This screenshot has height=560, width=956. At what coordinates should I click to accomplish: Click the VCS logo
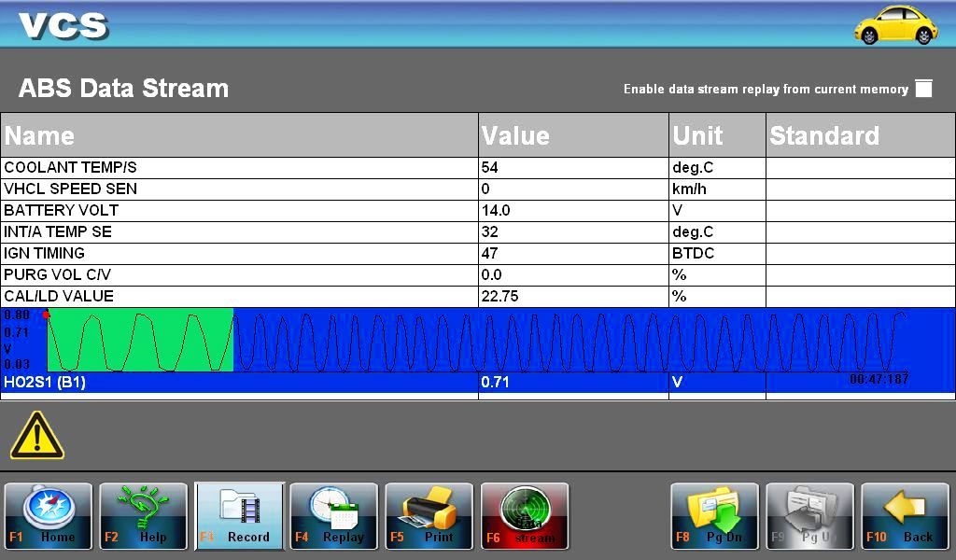[63, 25]
